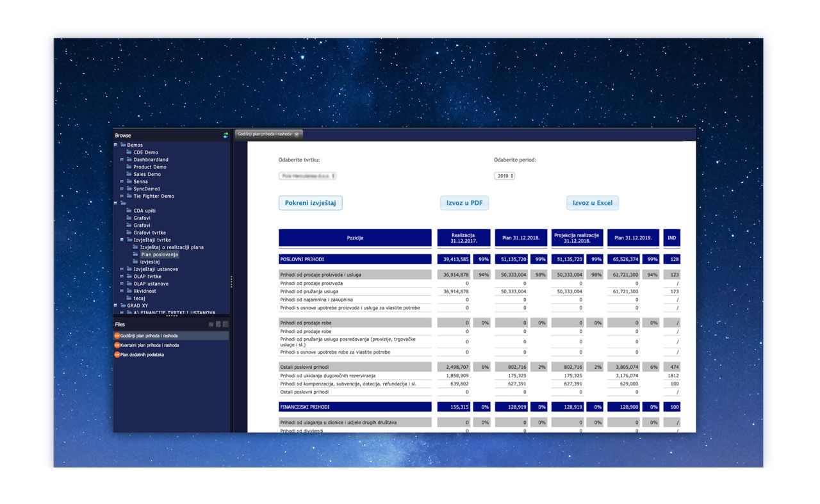This screenshot has height=504, width=820.
Task: Click orange icon beside Plan dodatnih podataka
Action: click(x=117, y=354)
